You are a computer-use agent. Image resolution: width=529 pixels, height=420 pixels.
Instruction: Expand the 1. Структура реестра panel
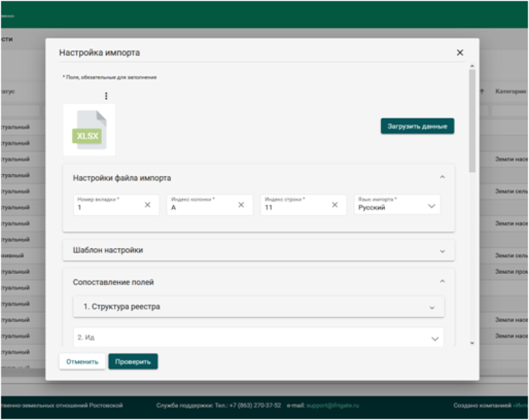(x=432, y=308)
